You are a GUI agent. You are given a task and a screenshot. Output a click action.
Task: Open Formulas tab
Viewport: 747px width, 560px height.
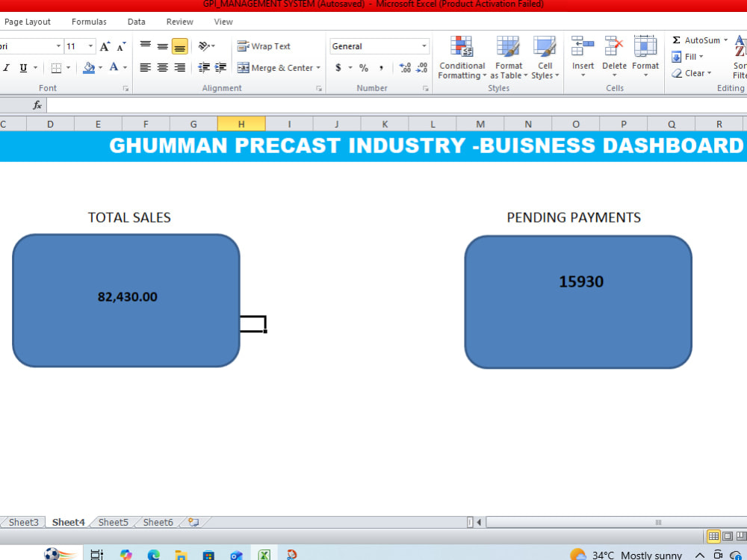click(89, 22)
